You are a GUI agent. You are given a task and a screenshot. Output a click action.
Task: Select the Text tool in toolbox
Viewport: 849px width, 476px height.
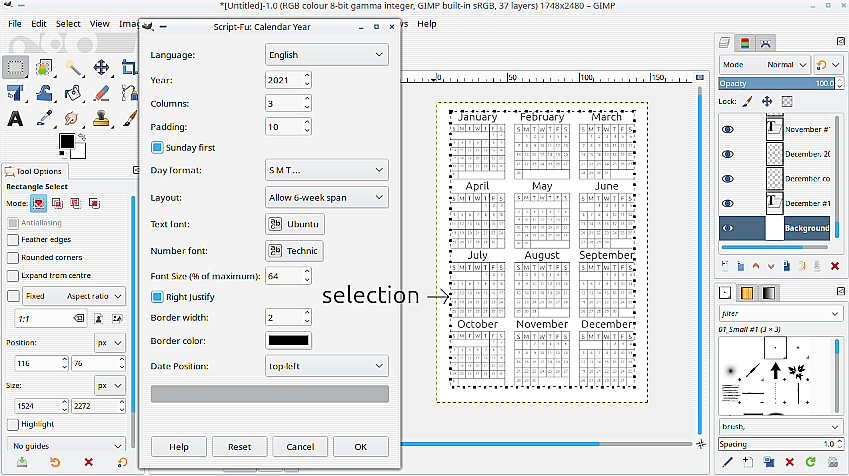15,119
